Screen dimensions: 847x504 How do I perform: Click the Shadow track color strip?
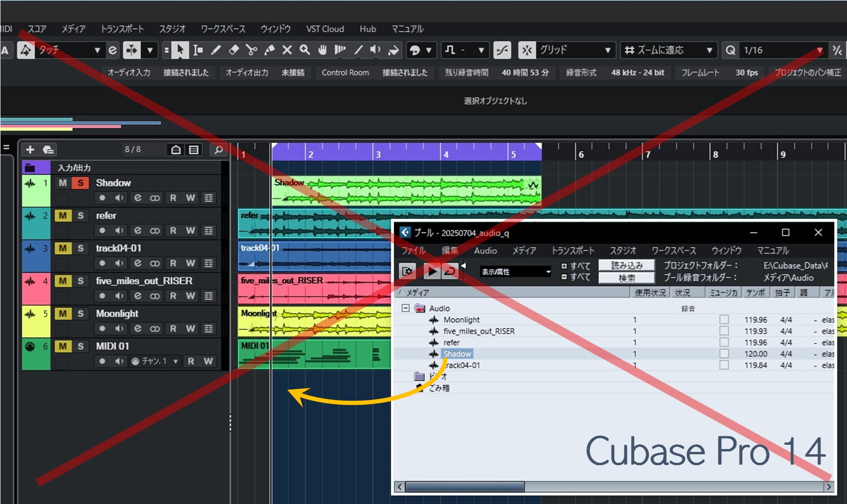(36, 190)
